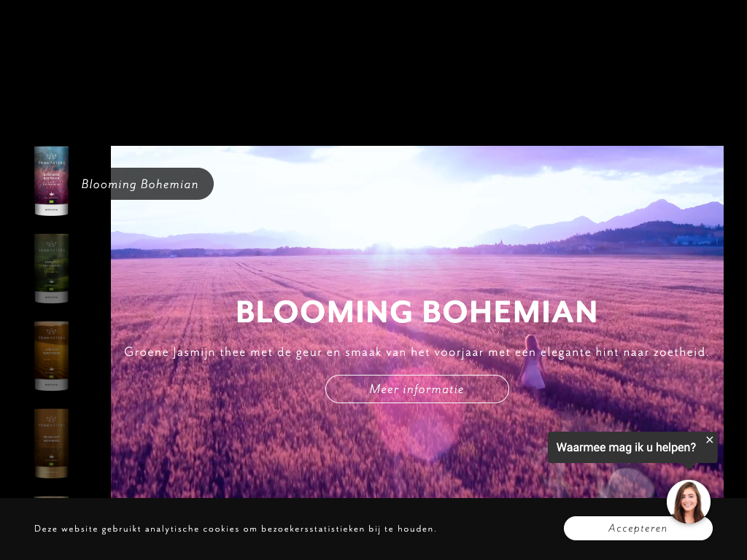This screenshot has height=560, width=747.
Task: Choose the African Sweetness tea tin thumbnail
Action: (x=52, y=356)
